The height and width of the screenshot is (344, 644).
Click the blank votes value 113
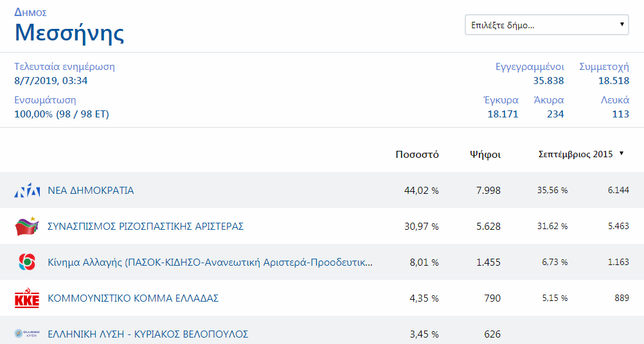point(621,114)
